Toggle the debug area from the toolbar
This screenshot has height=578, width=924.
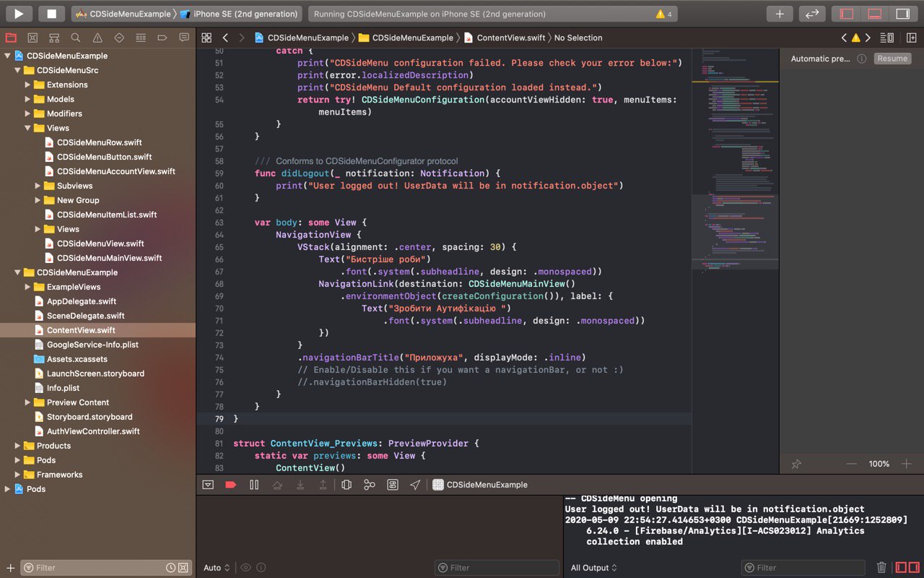[x=874, y=14]
